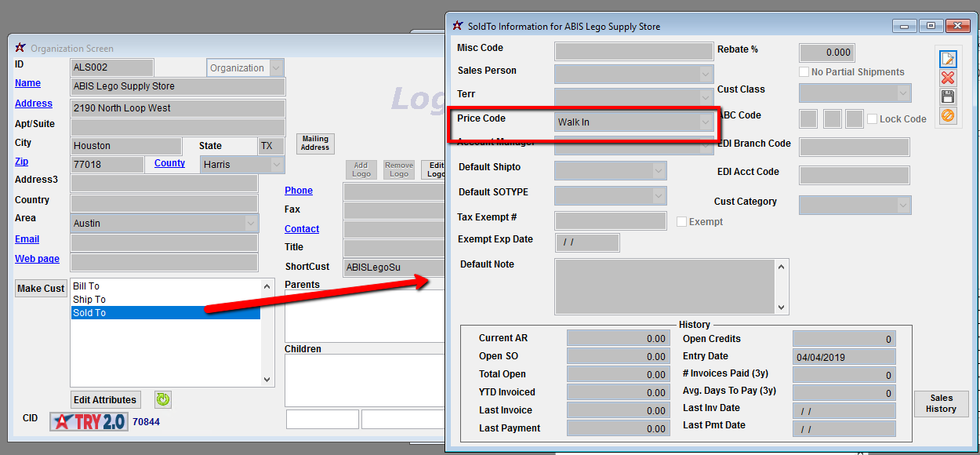The width and height of the screenshot is (980, 455).
Task: Click the floppy disk Save icon
Action: point(948,96)
